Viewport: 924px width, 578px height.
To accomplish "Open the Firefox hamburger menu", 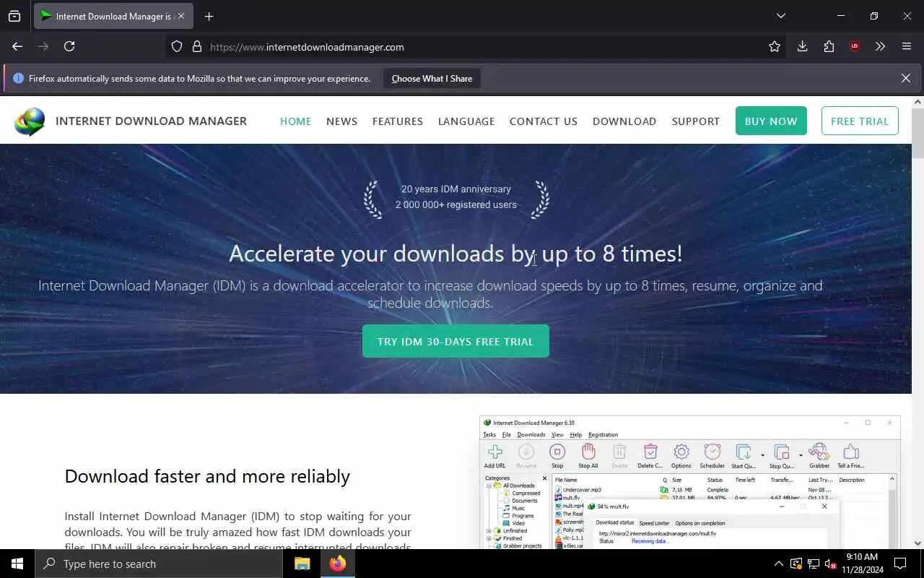I will 907,46.
